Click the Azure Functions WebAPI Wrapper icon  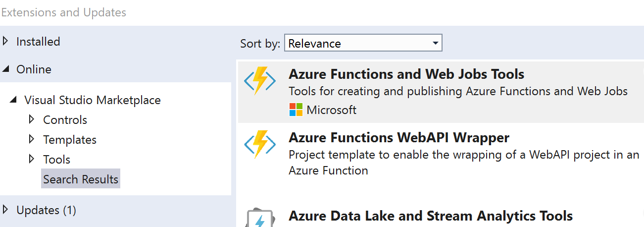point(260,145)
